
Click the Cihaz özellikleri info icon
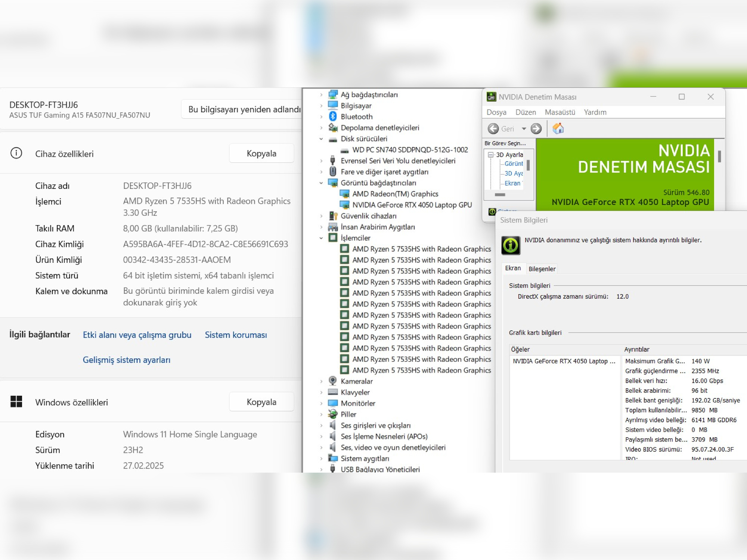pos(16,153)
